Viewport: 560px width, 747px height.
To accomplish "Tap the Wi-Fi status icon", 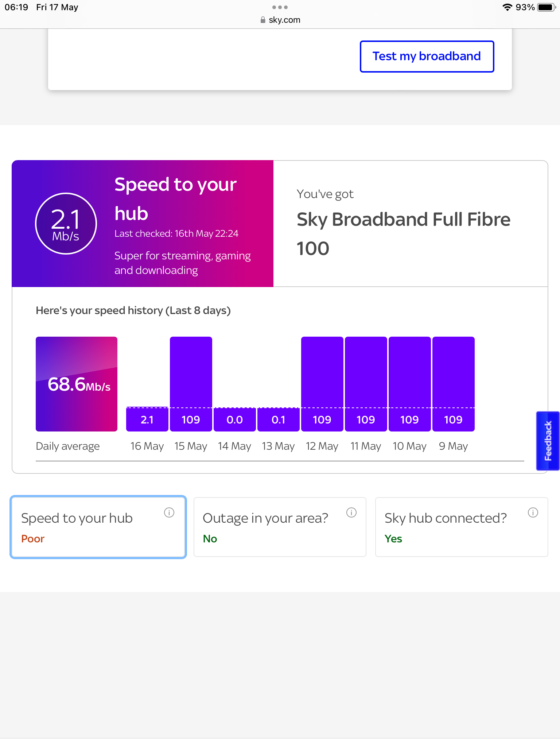I will pyautogui.click(x=507, y=7).
